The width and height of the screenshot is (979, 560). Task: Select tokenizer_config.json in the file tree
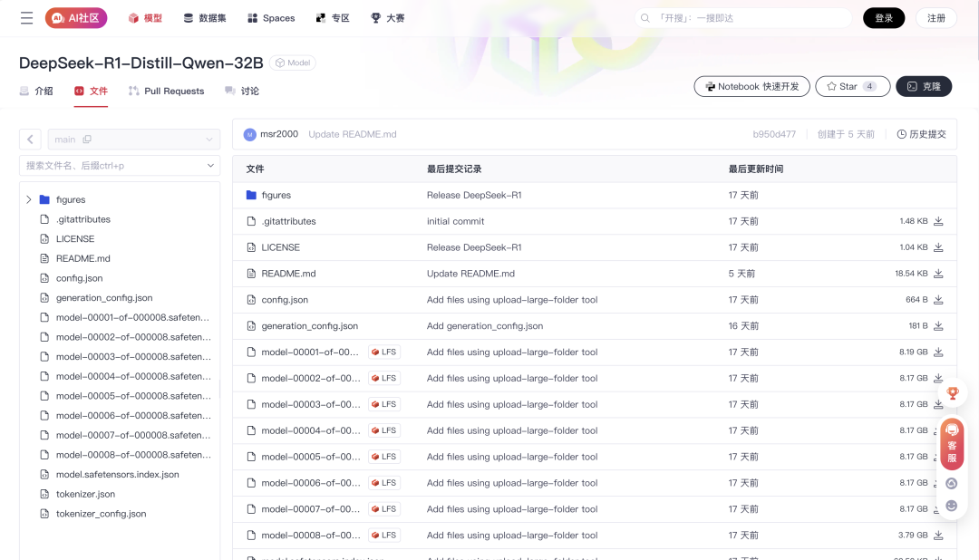pyautogui.click(x=102, y=514)
